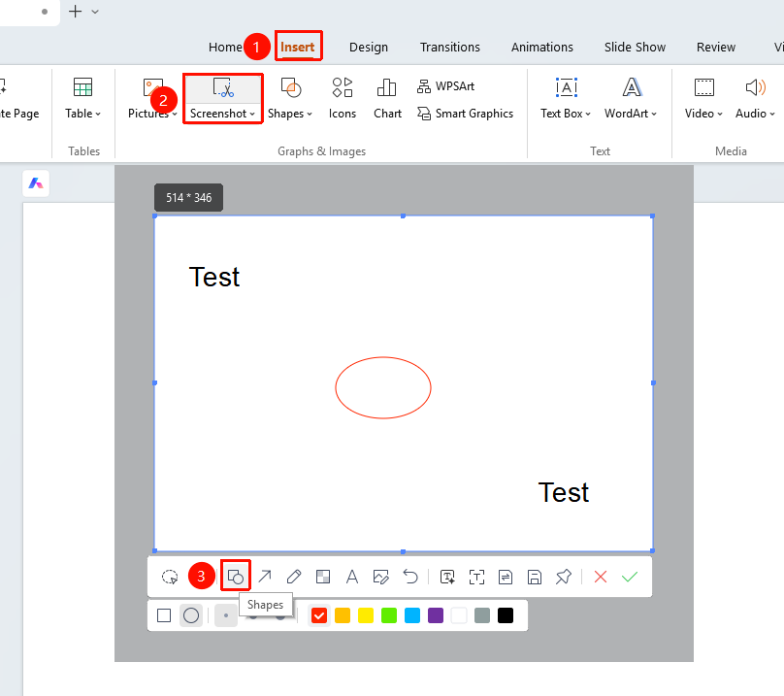The height and width of the screenshot is (696, 784).
Task: Insert a WPSArt object
Action: coord(445,86)
